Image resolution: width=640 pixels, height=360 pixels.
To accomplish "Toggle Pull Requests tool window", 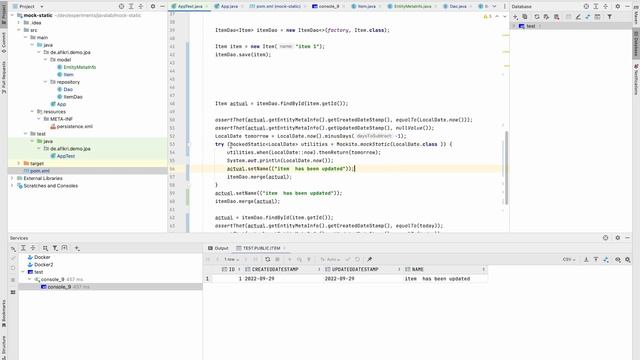I will (x=4, y=78).
